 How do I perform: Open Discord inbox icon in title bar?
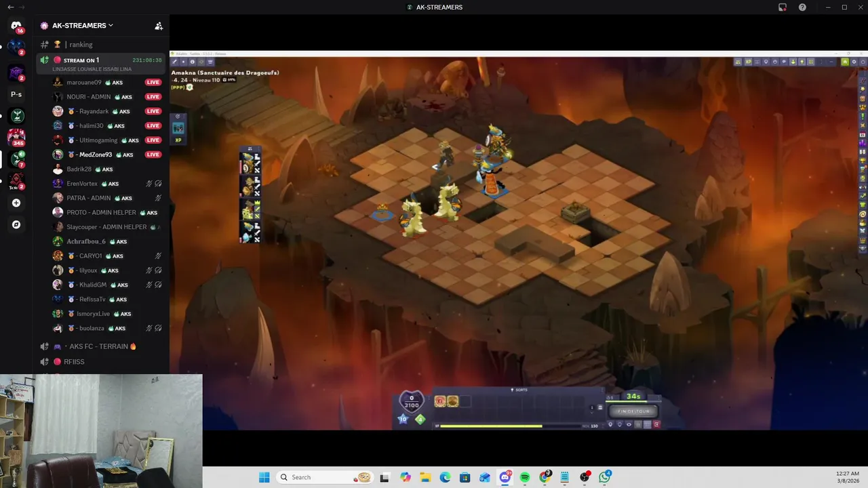pos(783,7)
